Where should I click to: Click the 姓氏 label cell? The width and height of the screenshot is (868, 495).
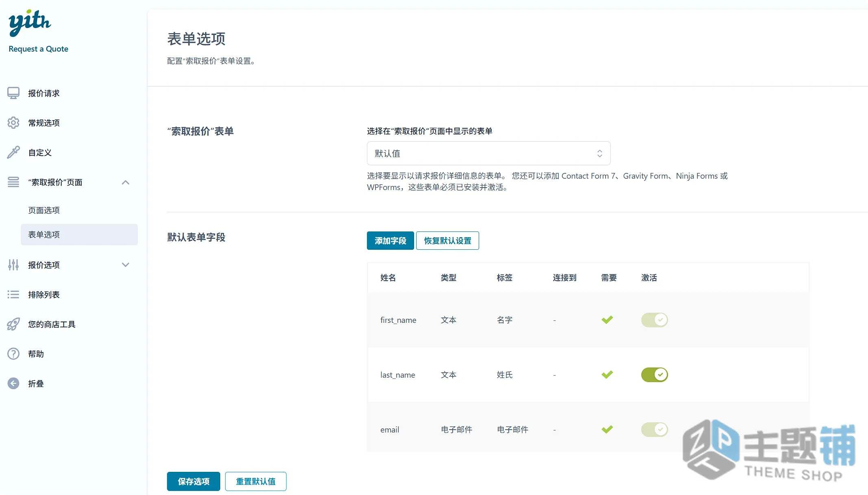[x=505, y=375]
